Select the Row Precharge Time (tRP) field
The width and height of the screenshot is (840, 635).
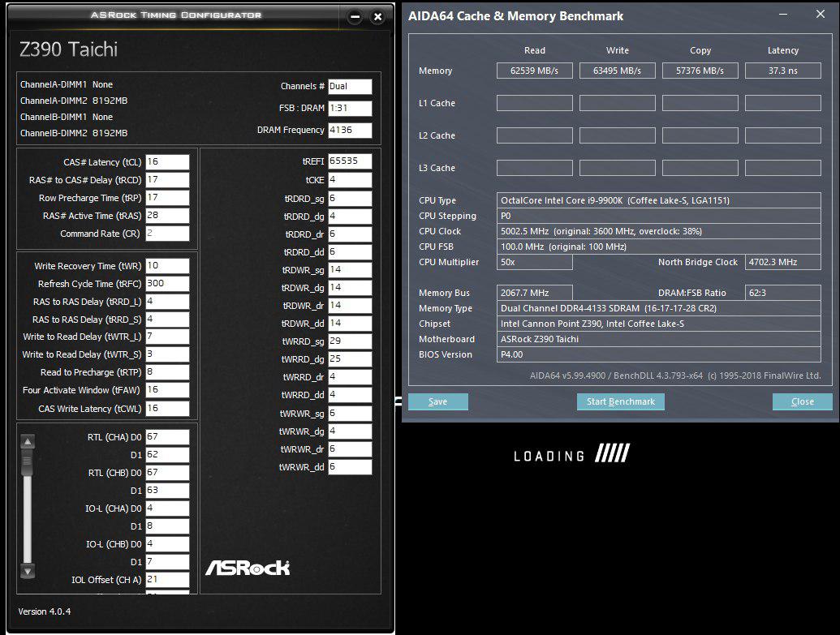pos(167,198)
